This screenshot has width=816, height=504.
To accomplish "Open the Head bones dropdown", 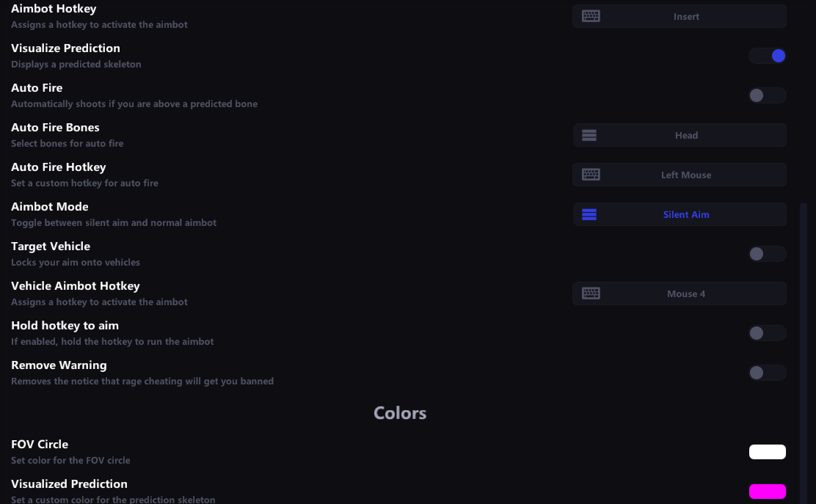I will 686,135.
